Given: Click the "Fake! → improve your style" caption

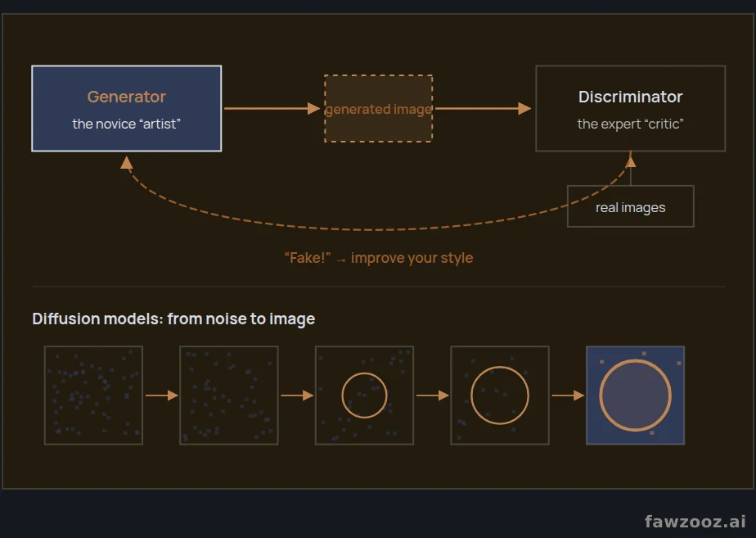Looking at the screenshot, I should coord(379,258).
